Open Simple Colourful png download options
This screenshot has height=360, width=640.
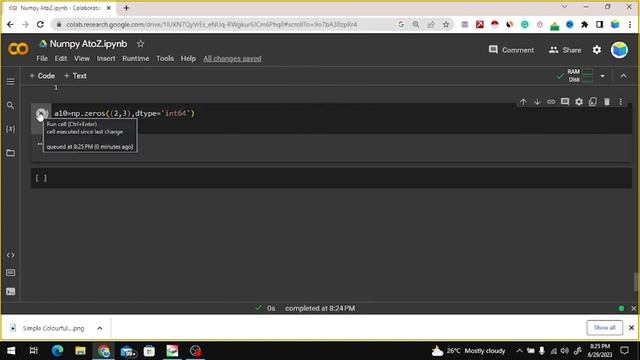pyautogui.click(x=100, y=328)
